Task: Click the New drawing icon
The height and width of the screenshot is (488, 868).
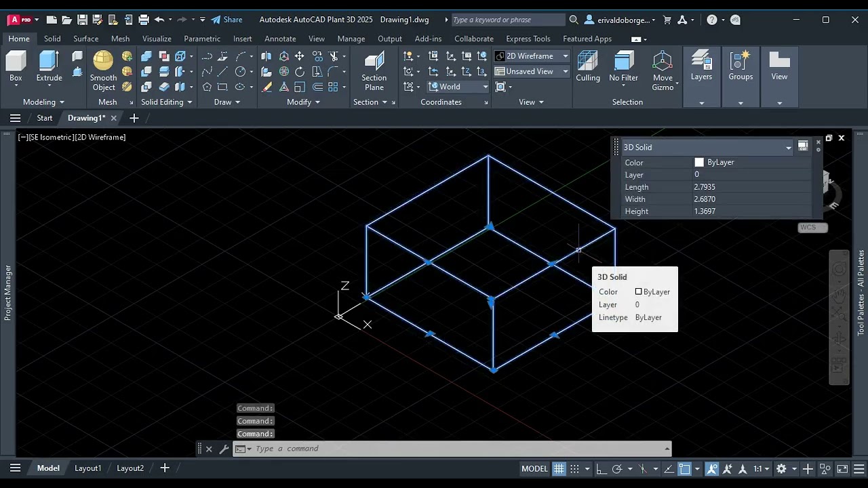Action: pos(51,20)
